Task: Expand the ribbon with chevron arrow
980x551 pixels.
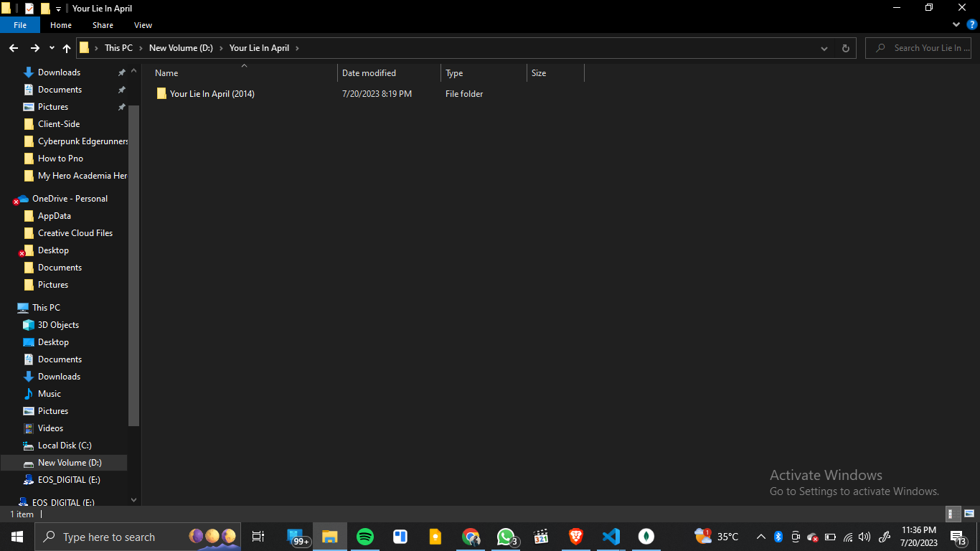Action: 956,24
